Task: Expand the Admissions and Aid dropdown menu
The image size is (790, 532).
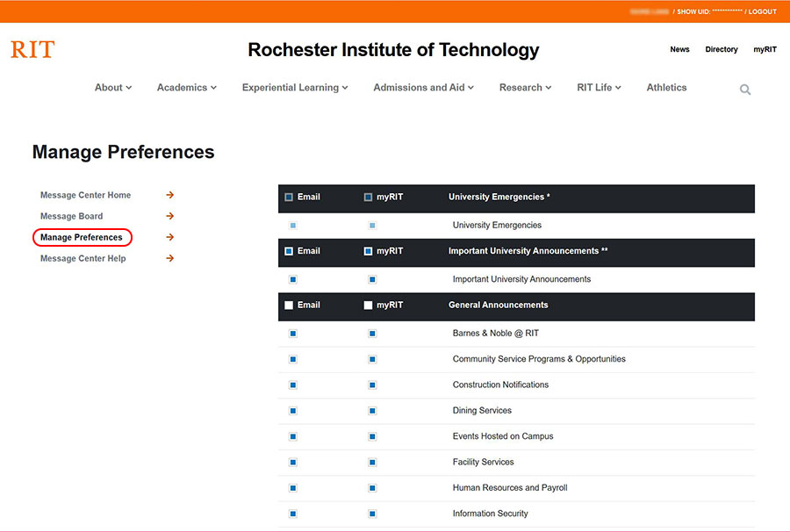Action: (423, 88)
